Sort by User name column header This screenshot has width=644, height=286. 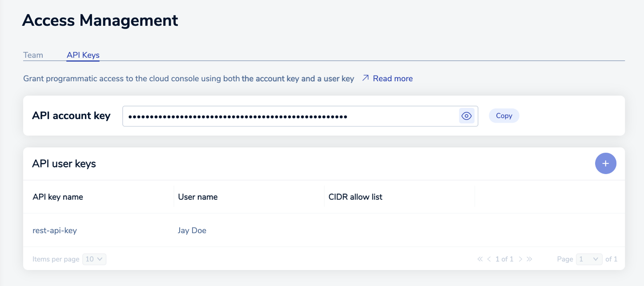(x=197, y=197)
